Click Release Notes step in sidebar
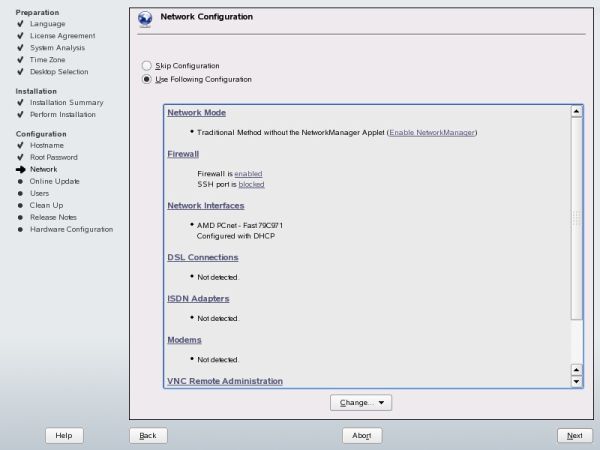This screenshot has height=450, width=600. click(54, 217)
